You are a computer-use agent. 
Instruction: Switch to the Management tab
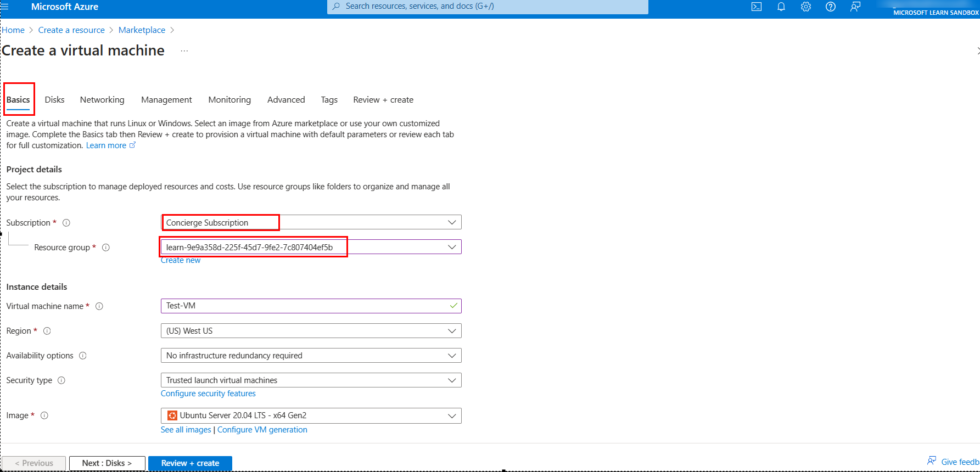pyautogui.click(x=166, y=100)
